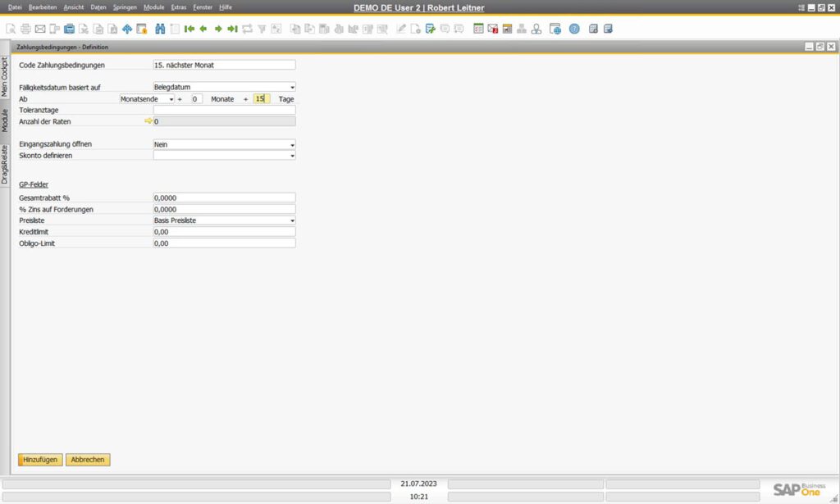Image resolution: width=840 pixels, height=504 pixels.
Task: Open the Fenster menu
Action: (x=203, y=7)
